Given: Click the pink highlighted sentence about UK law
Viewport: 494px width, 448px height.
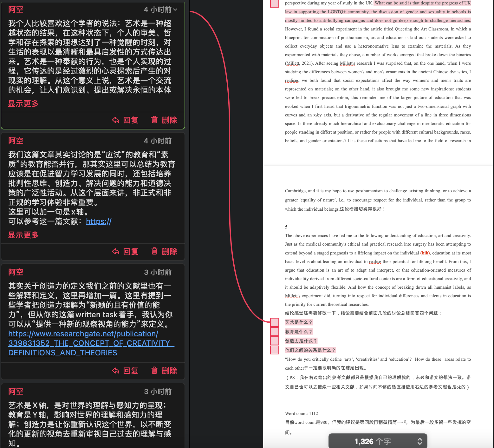Looking at the screenshot, I should [x=378, y=12].
